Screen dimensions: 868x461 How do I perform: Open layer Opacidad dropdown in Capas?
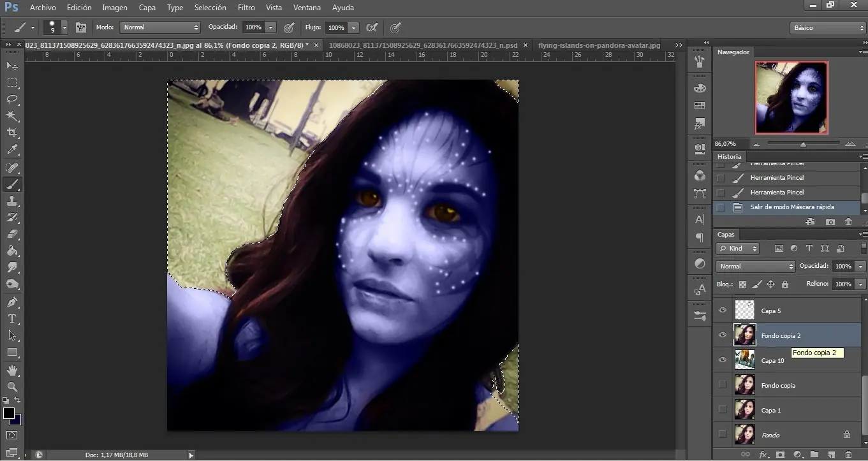coord(861,266)
